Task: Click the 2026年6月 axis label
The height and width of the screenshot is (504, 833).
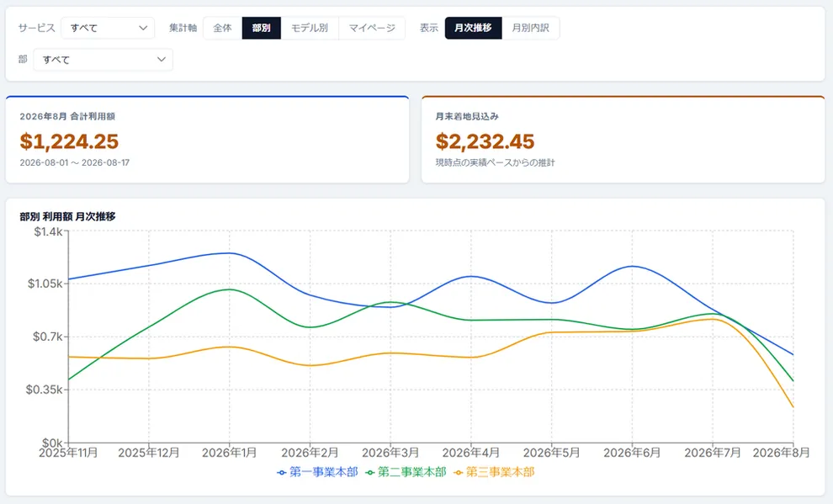Action: [x=632, y=453]
